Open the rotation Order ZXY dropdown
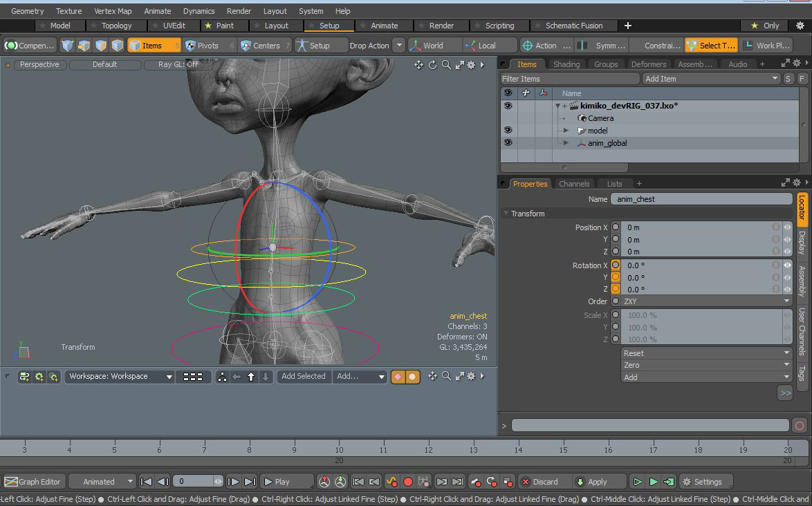The height and width of the screenshot is (506, 812). point(706,301)
